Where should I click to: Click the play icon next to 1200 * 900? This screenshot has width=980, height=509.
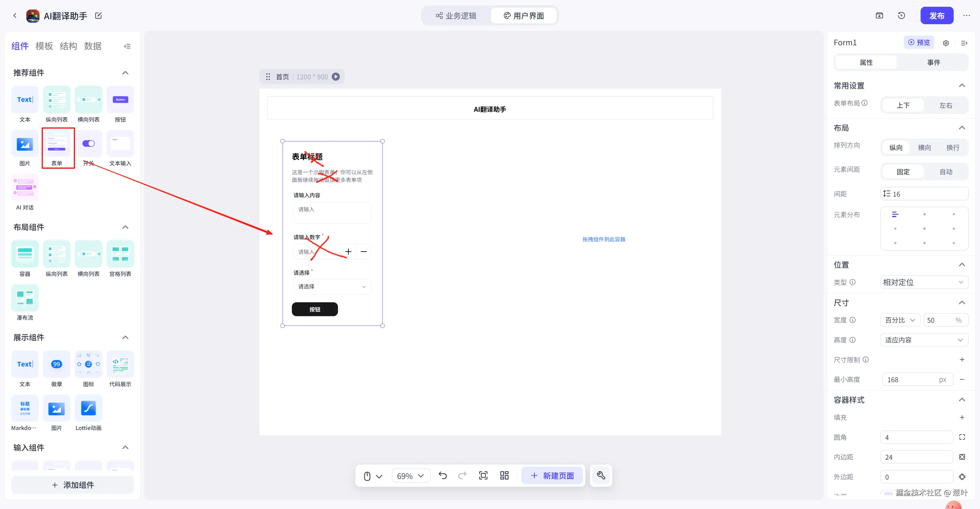(x=336, y=77)
